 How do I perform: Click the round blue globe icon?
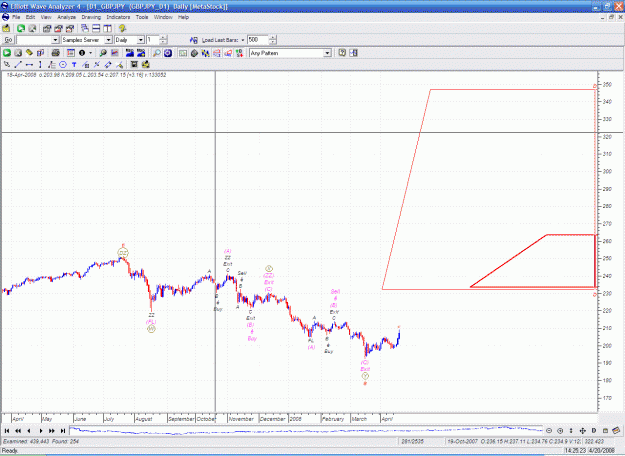coord(168,53)
